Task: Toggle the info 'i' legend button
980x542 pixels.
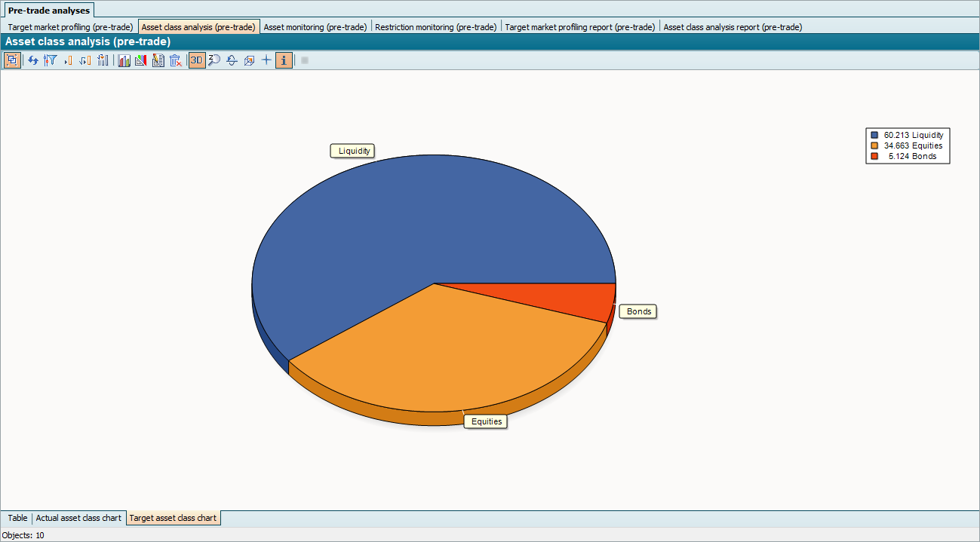Action: click(284, 60)
